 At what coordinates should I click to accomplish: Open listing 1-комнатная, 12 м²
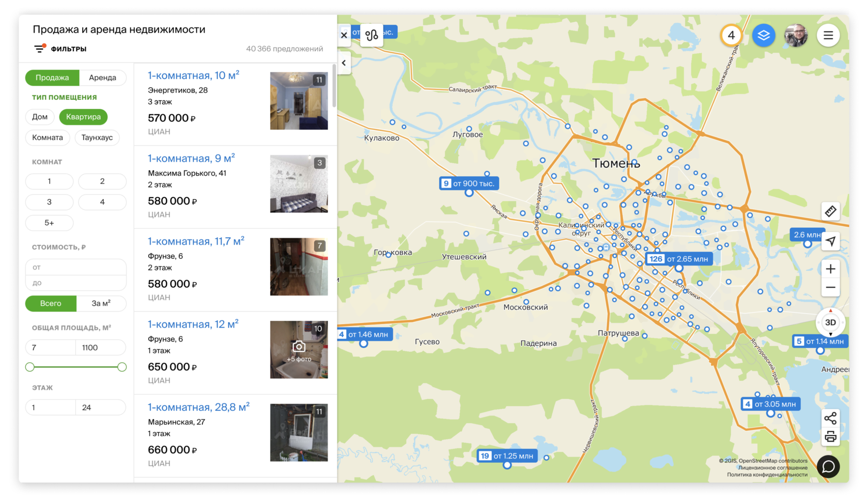click(x=193, y=324)
